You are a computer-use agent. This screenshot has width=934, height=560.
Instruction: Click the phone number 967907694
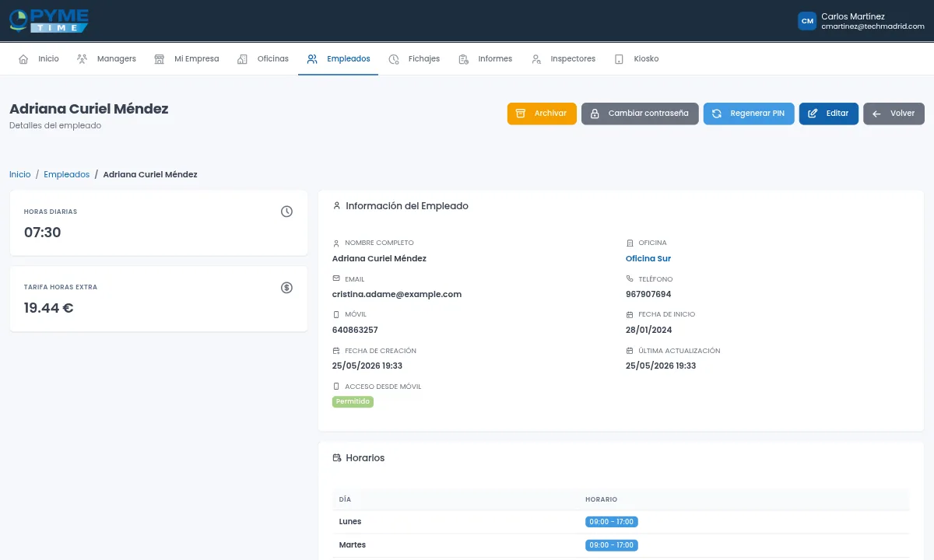(648, 294)
